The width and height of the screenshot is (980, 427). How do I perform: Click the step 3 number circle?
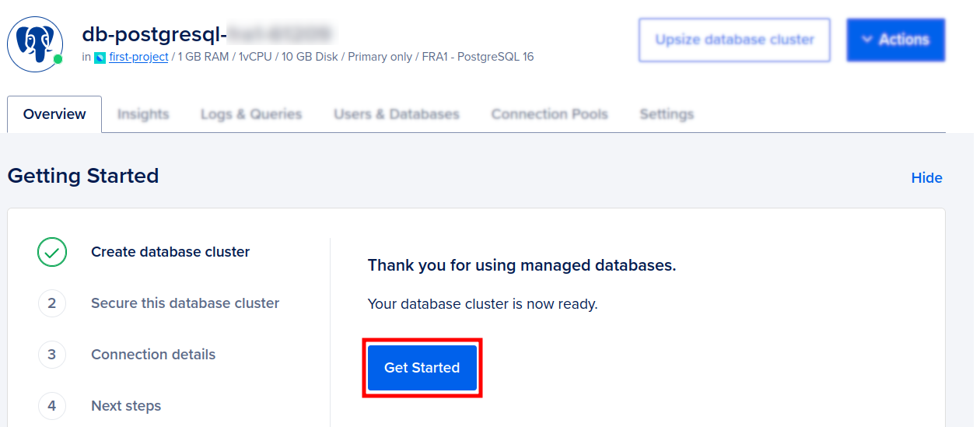(x=52, y=355)
